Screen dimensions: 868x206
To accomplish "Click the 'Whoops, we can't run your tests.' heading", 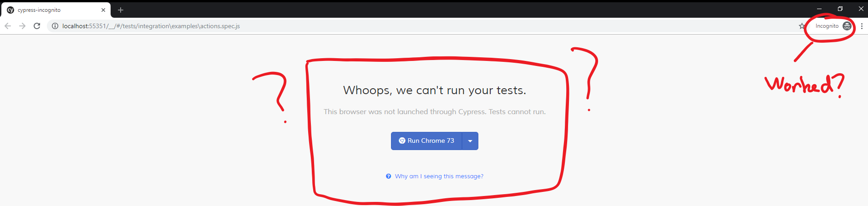I will coord(434,90).
